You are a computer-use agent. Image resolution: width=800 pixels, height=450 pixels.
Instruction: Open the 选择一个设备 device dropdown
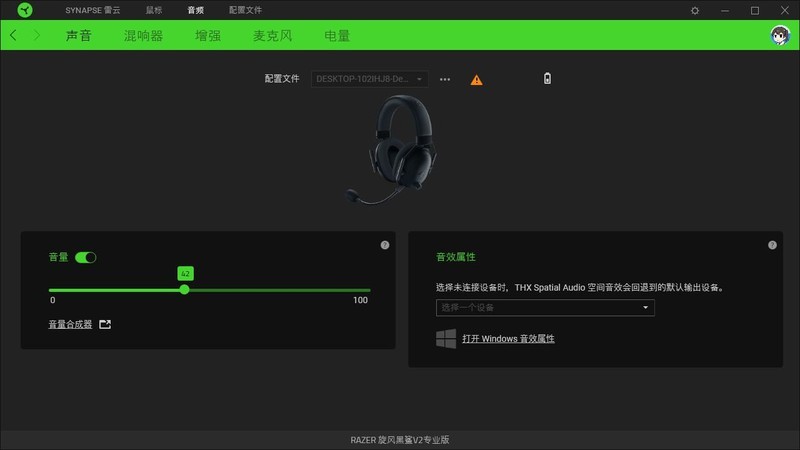(x=545, y=308)
